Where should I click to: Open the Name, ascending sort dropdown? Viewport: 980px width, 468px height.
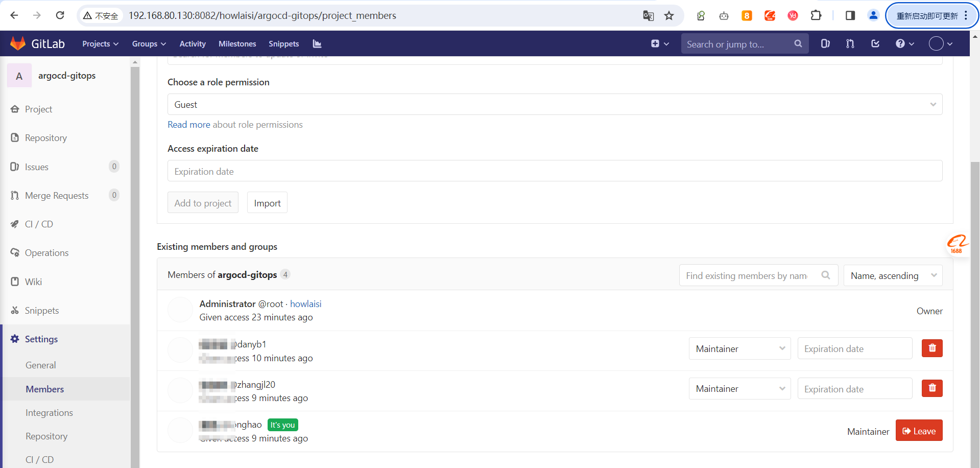(x=893, y=276)
